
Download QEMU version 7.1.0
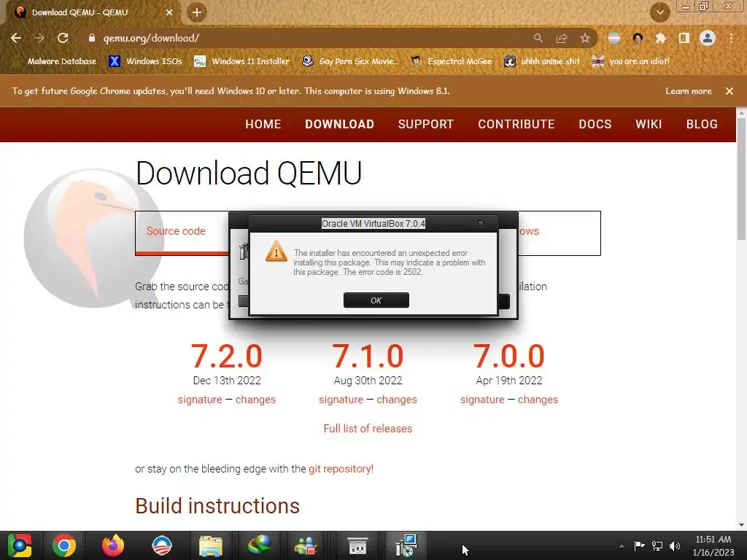pyautogui.click(x=368, y=356)
